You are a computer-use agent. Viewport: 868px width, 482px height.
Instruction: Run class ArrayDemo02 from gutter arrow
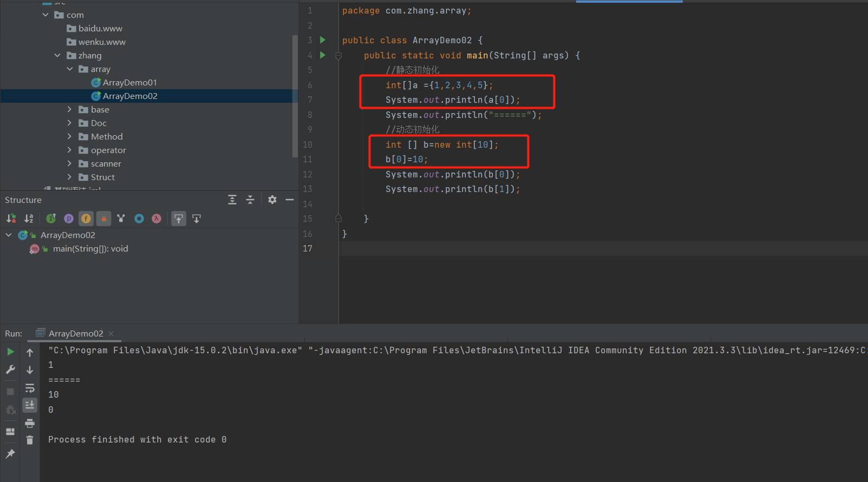coord(323,40)
